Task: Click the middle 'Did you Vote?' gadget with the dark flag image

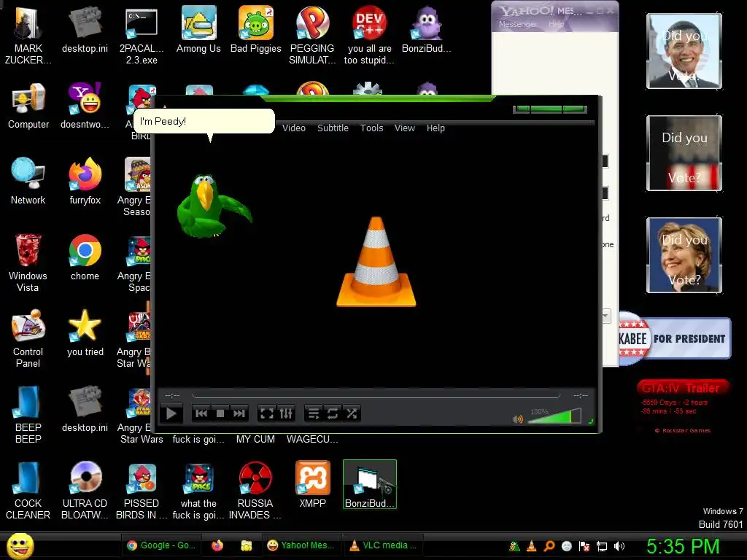Action: (x=684, y=153)
